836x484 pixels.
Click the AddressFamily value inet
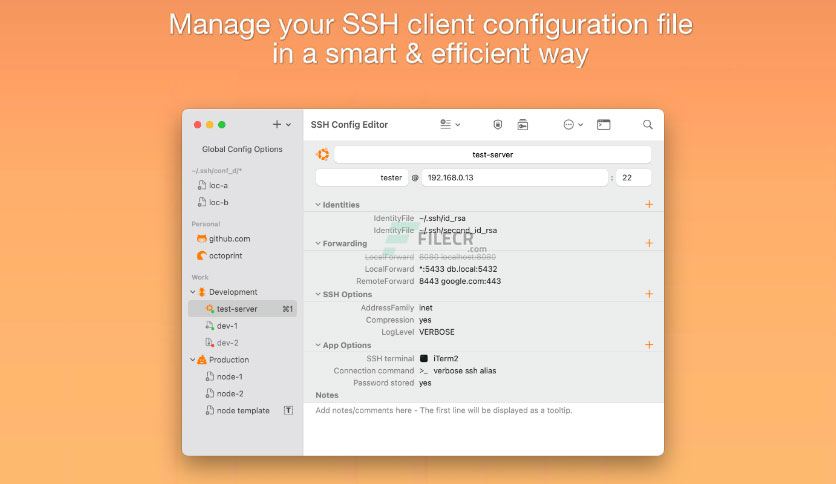pos(426,308)
